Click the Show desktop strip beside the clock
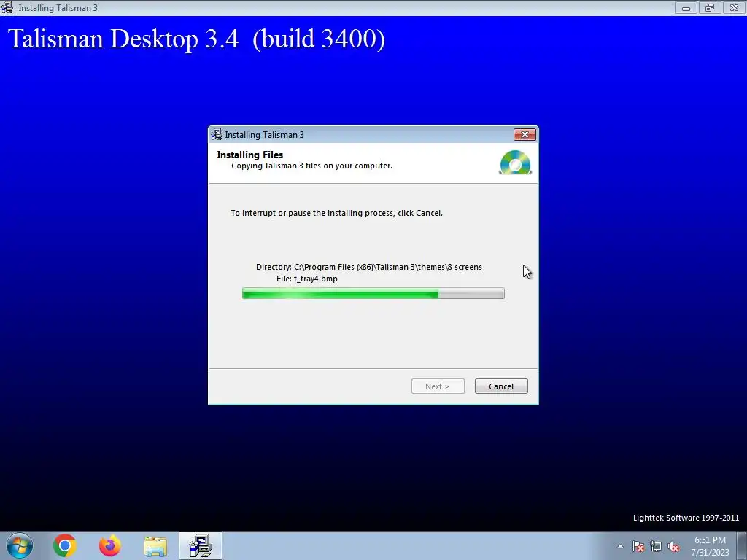The height and width of the screenshot is (560, 747). coord(741,545)
